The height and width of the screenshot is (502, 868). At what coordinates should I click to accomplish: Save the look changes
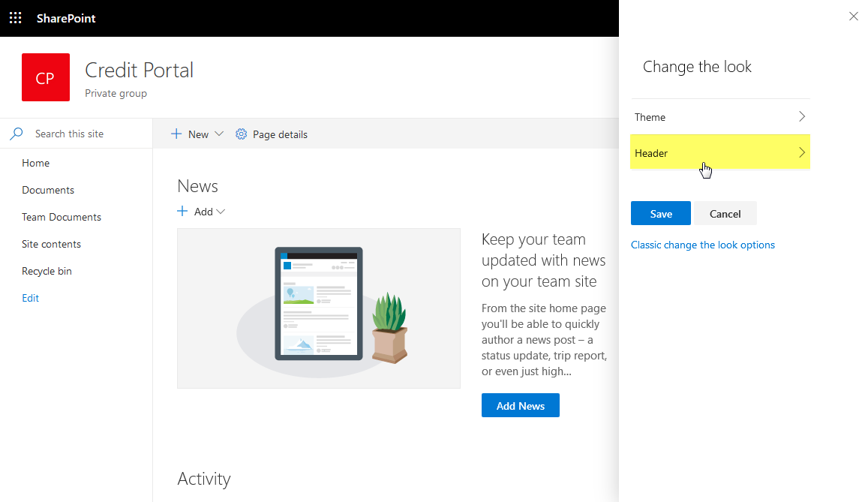(660, 213)
